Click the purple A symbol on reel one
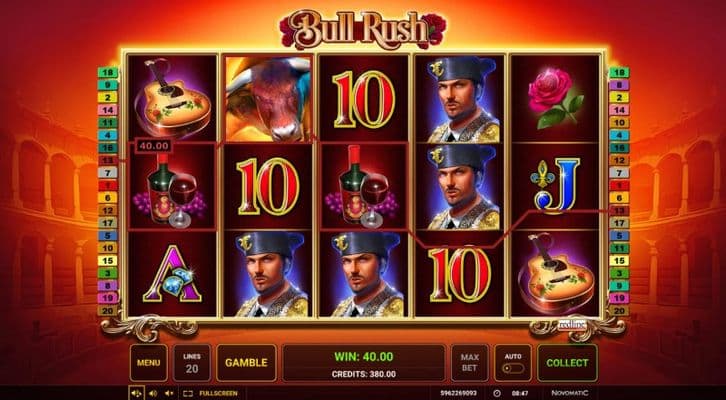Viewport: 726px width, 400px height. point(172,274)
